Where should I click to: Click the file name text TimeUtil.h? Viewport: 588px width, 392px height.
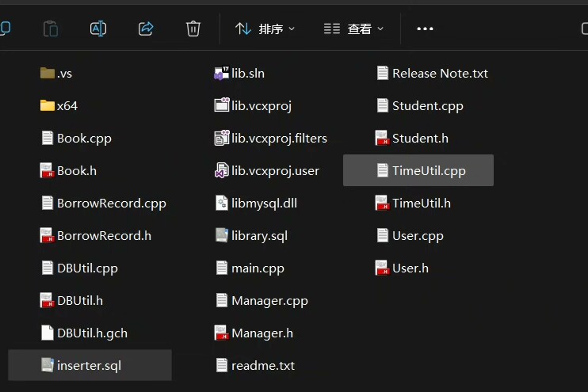[422, 204]
